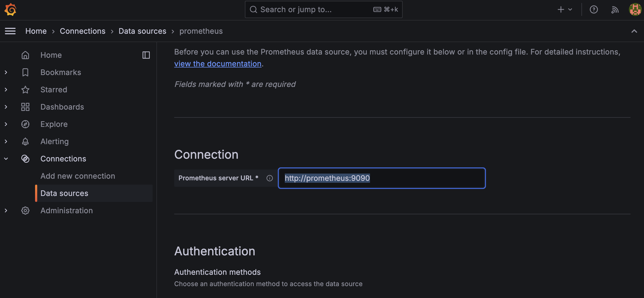This screenshot has width=644, height=298.
Task: Click the Administration gear icon
Action: coord(25,211)
